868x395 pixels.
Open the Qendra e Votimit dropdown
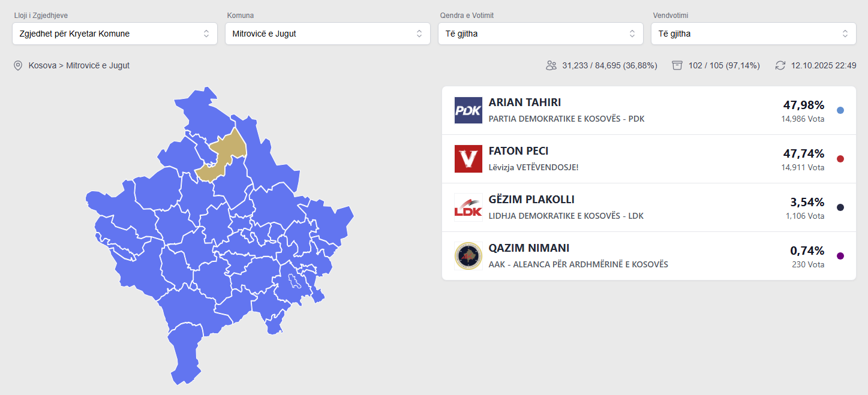540,34
